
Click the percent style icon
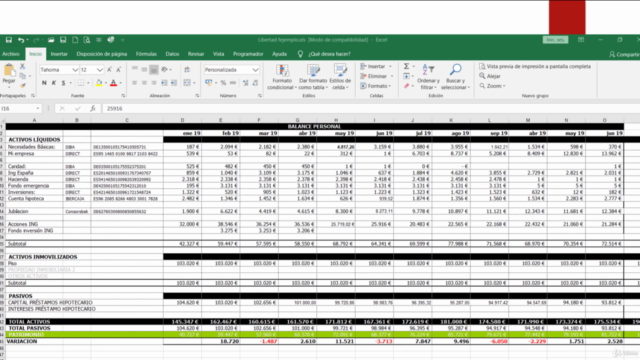click(x=223, y=83)
